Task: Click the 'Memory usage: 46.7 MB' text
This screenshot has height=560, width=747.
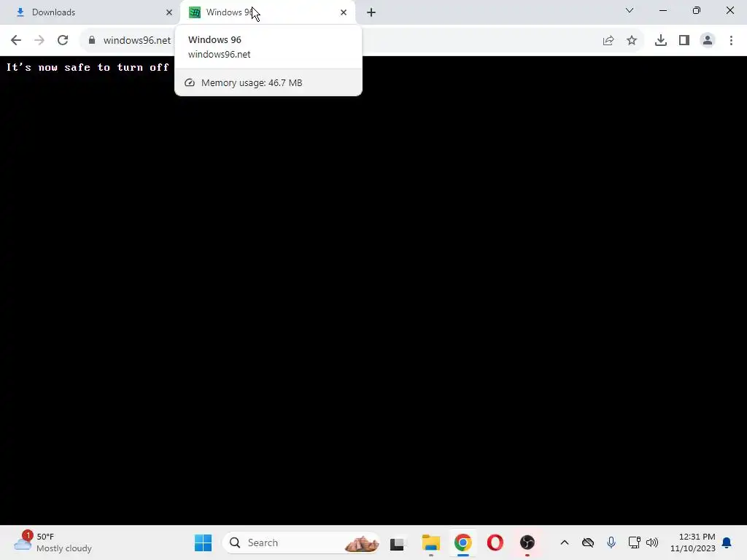Action: pyautogui.click(x=252, y=83)
